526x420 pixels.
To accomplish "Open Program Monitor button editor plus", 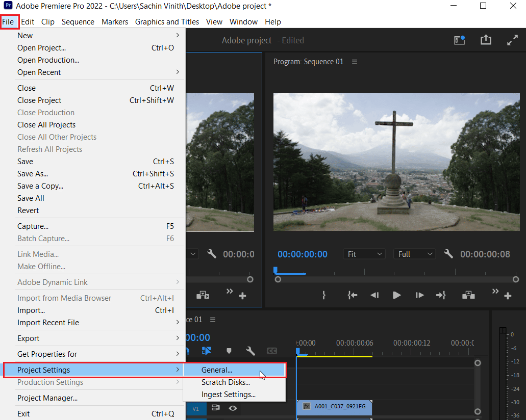I will coord(508,296).
